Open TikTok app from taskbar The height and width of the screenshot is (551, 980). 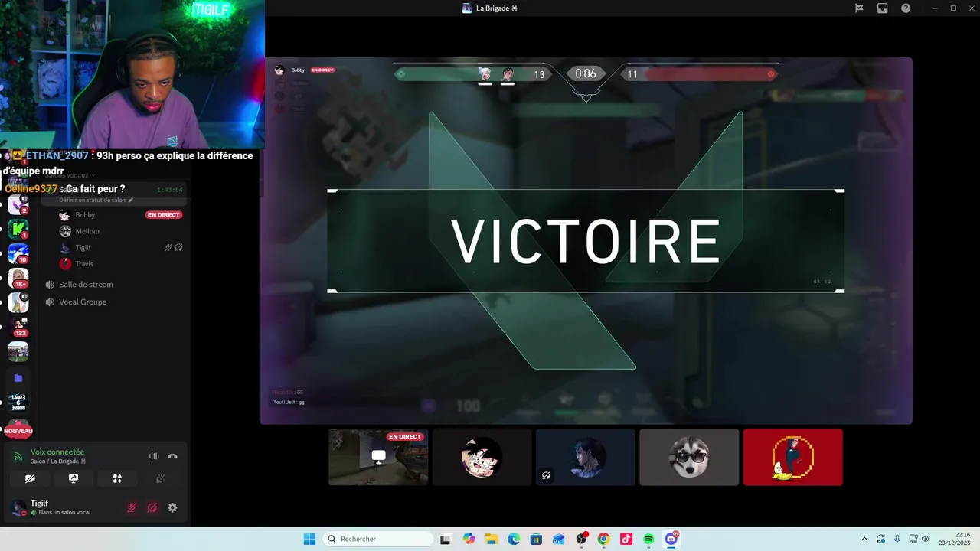click(x=626, y=539)
